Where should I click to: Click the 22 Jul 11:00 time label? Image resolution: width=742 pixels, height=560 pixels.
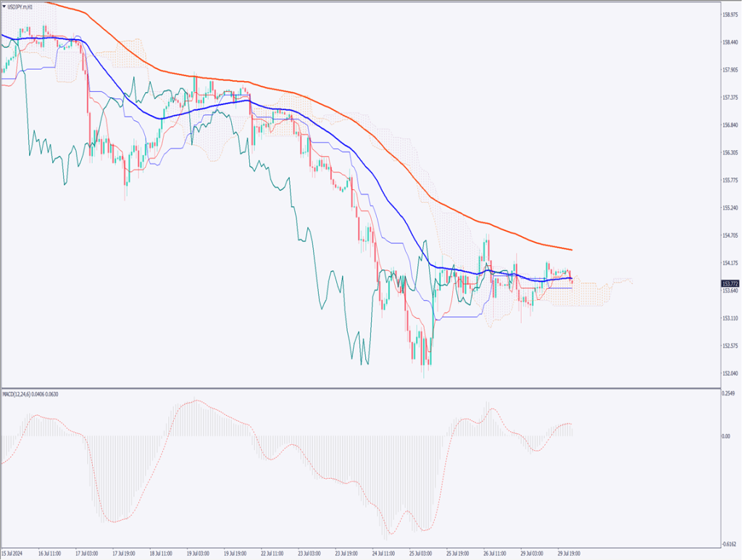click(272, 551)
